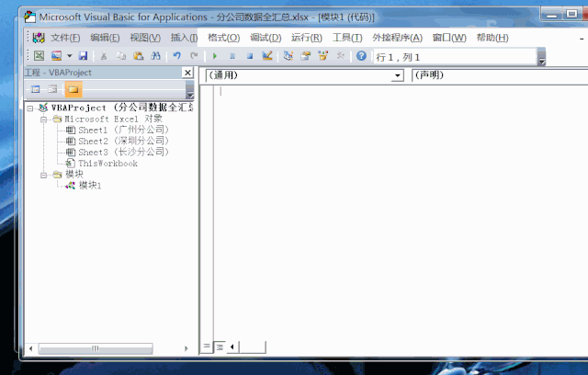Close the Project VBAProject panel
Viewport: 588px width, 375px height.
(x=187, y=73)
